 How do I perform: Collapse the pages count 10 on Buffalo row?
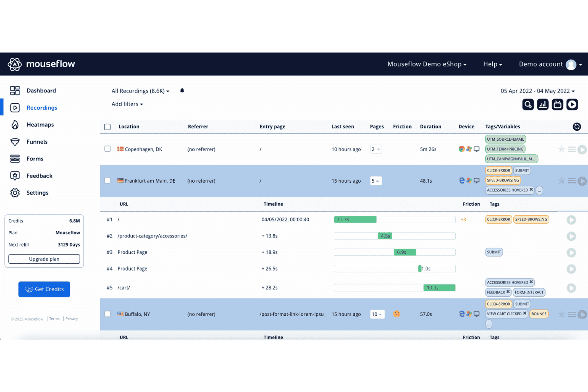[377, 314]
